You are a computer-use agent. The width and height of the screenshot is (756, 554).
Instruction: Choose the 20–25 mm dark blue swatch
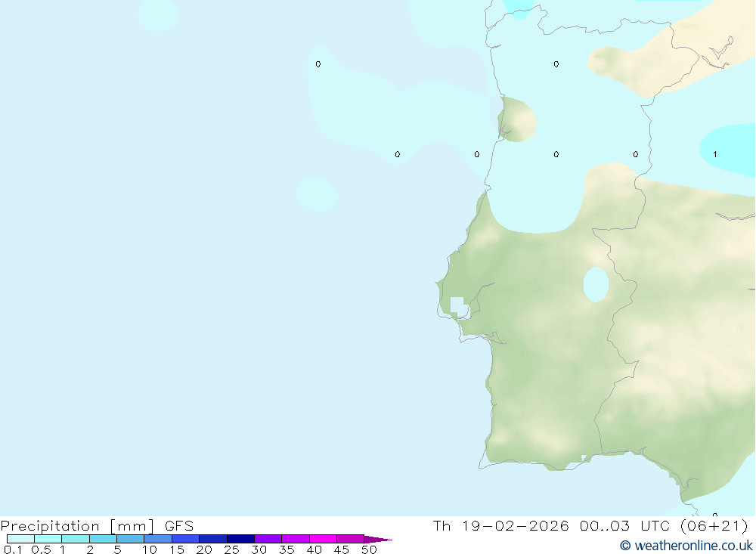(x=213, y=539)
